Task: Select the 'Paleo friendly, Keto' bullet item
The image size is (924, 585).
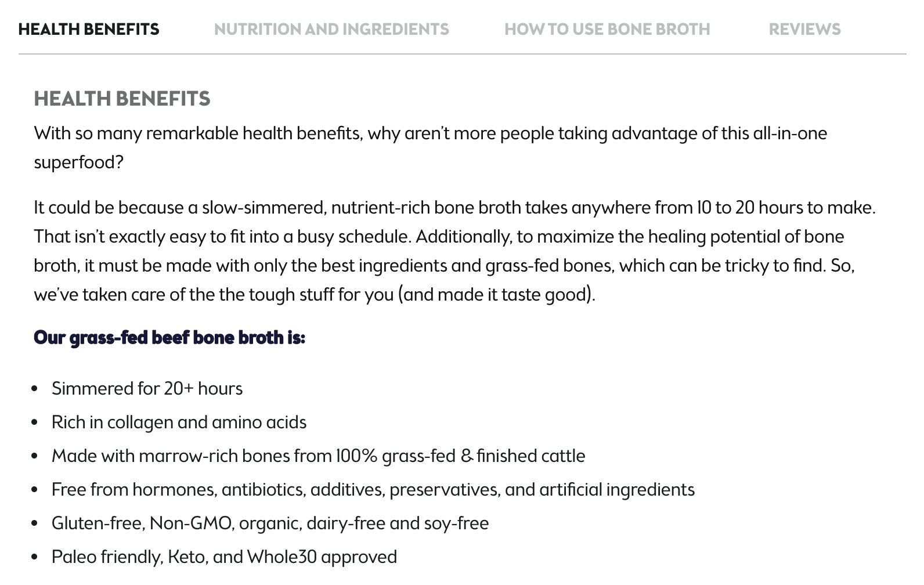Action: tap(225, 557)
